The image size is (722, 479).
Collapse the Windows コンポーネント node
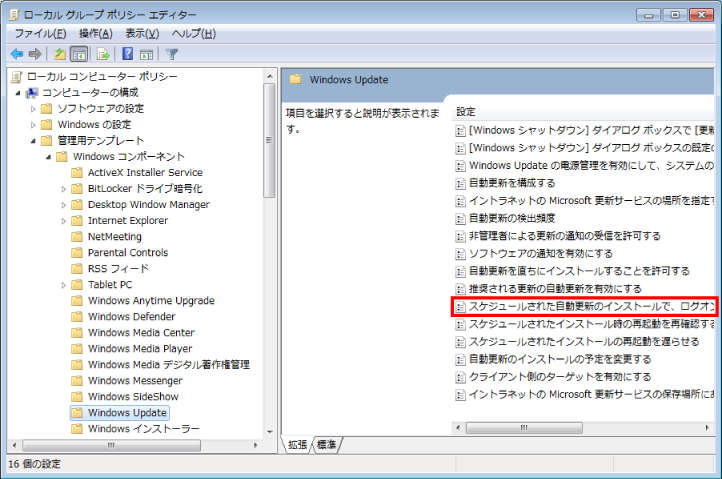pyautogui.click(x=48, y=157)
